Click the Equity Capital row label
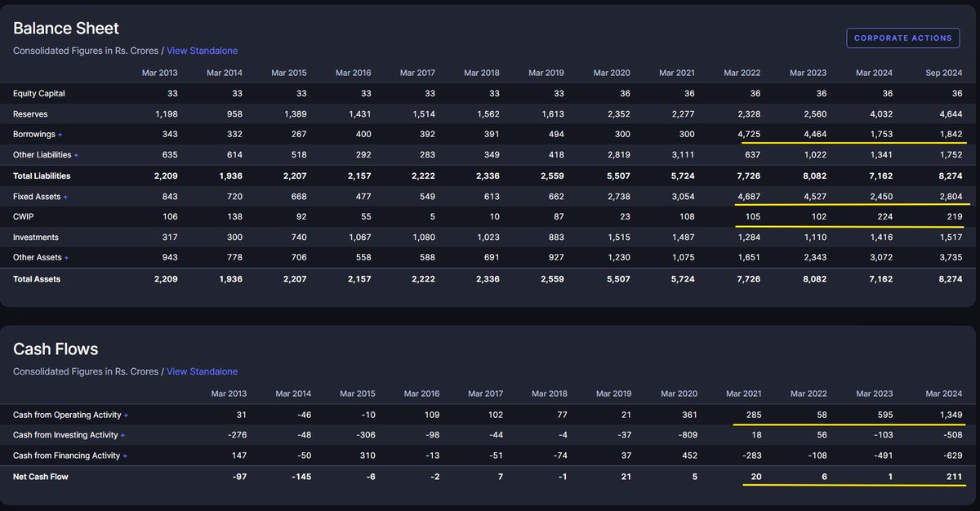Screen dimensions: 980x511 point(37,93)
